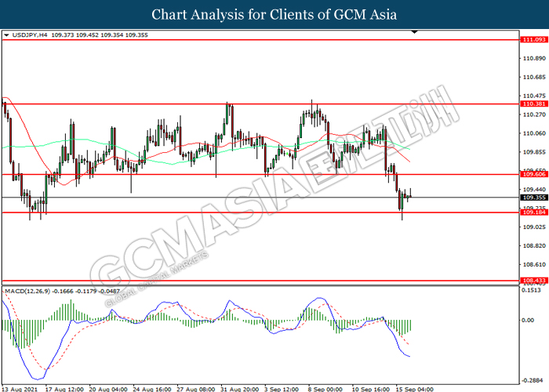
Task: Click the chart shift marker triangle at top
Action: coord(415,32)
